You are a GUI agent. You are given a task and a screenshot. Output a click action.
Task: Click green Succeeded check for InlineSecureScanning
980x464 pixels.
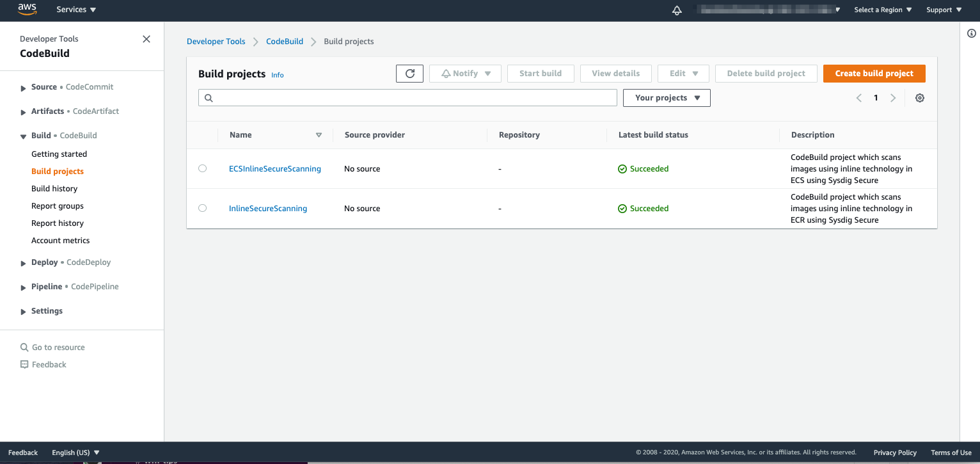622,209
